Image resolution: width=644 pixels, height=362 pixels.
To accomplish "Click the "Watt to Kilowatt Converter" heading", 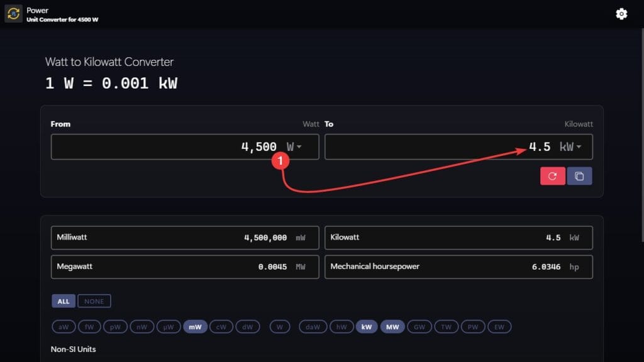I will coord(109,62).
